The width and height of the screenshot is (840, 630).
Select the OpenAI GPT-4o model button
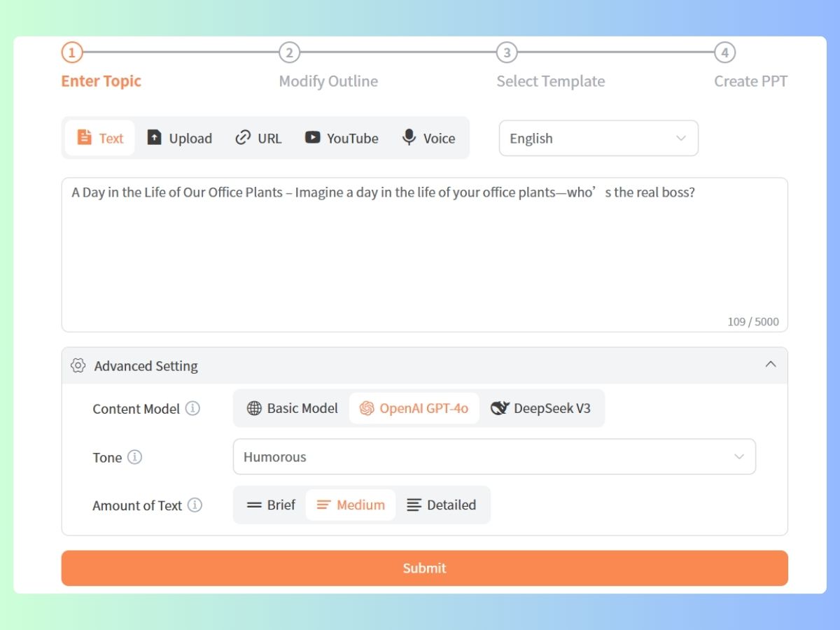[x=414, y=408]
